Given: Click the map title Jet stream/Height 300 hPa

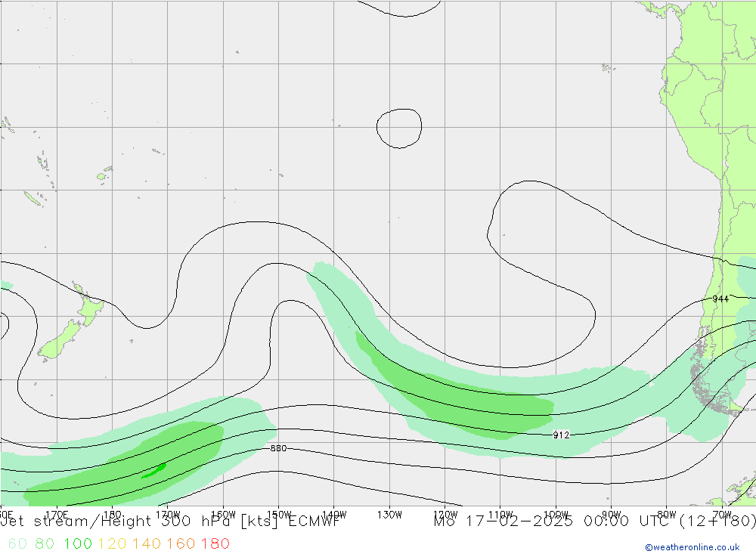Looking at the screenshot, I should point(116,522).
